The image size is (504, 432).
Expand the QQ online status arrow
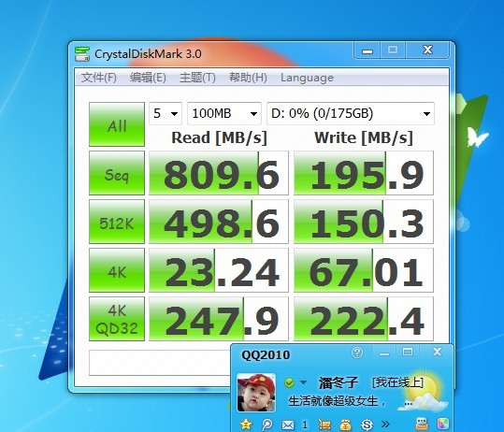point(303,382)
